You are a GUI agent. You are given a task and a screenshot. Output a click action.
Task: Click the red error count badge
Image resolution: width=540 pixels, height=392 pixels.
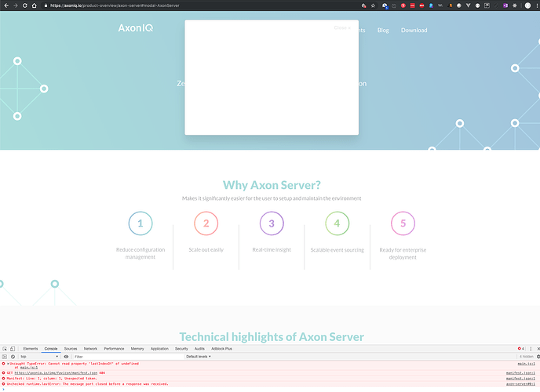coord(520,349)
